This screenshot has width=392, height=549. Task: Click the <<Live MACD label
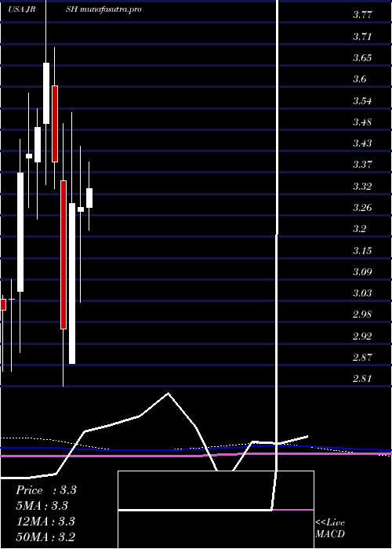click(x=330, y=529)
